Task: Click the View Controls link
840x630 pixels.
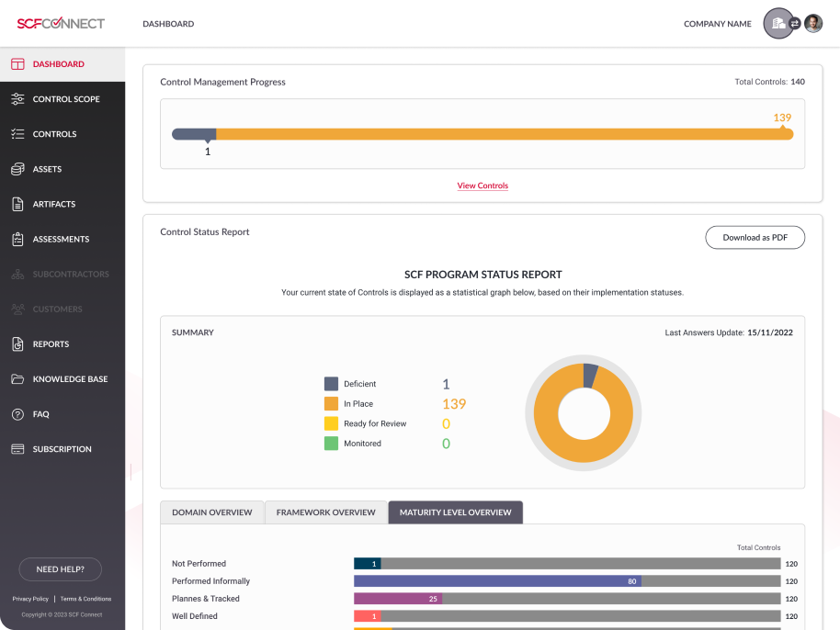Action: [x=482, y=186]
